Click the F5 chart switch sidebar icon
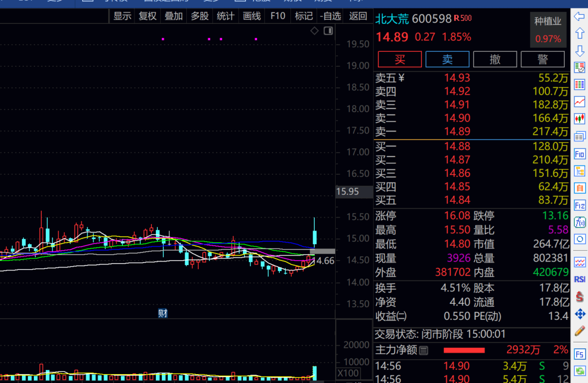Viewport: 588px width, 383px height. [580, 354]
